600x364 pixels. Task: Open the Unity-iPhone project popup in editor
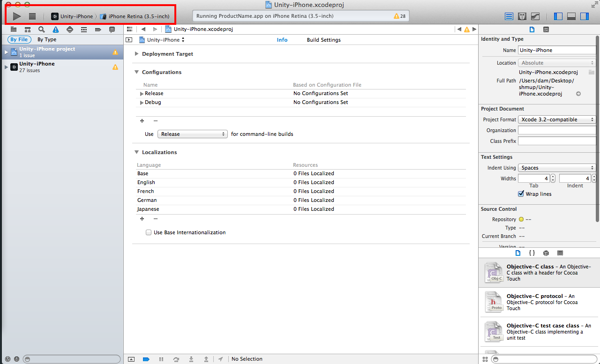pos(162,40)
